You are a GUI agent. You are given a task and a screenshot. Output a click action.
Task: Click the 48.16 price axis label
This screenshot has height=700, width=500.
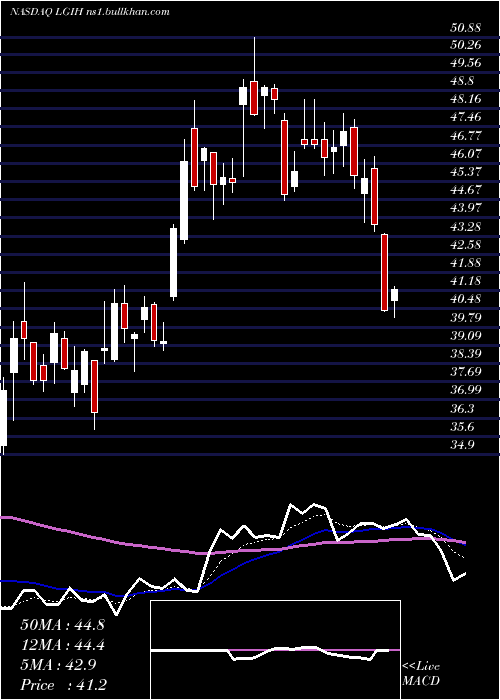[x=465, y=99]
